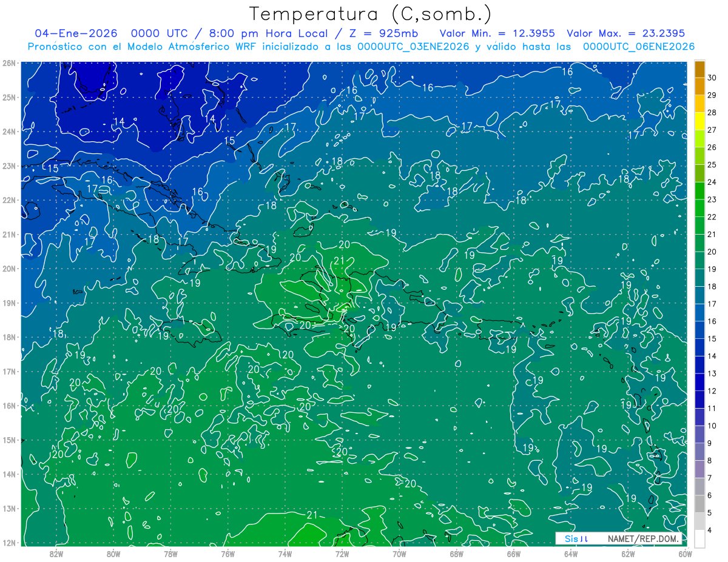The image size is (728, 562).
Task: Click color scale value label 7
Action: [x=710, y=478]
